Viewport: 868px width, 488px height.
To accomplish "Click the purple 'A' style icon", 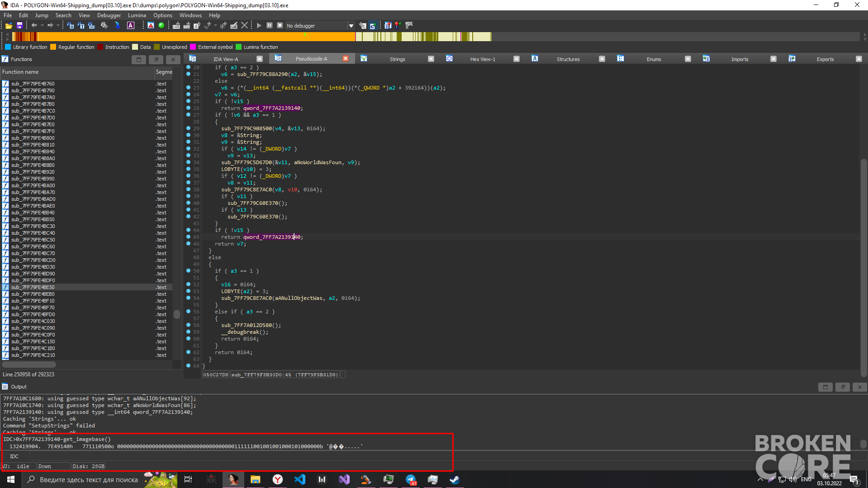I will pyautogui.click(x=131, y=26).
